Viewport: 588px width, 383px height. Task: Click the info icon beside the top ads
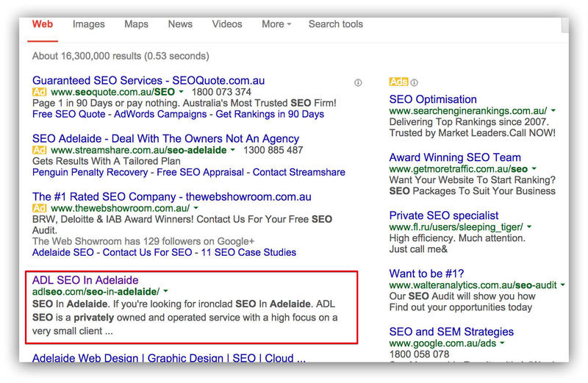358,83
